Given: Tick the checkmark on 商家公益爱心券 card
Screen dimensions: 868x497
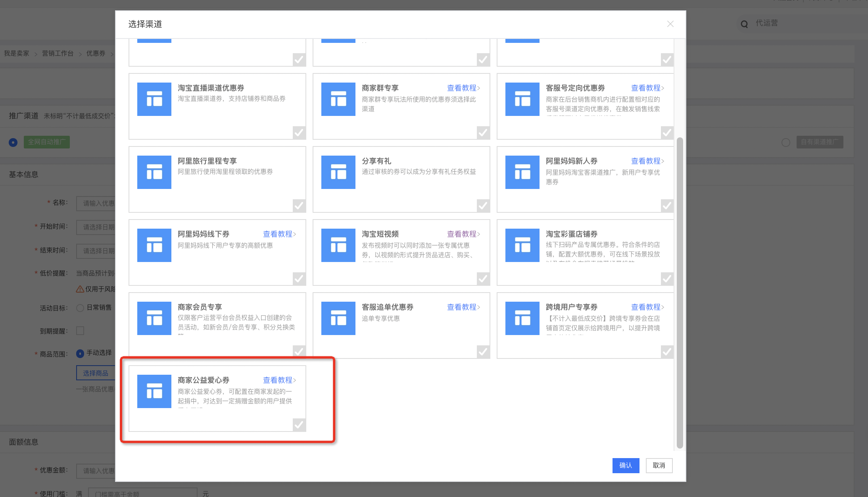Looking at the screenshot, I should pyautogui.click(x=299, y=425).
